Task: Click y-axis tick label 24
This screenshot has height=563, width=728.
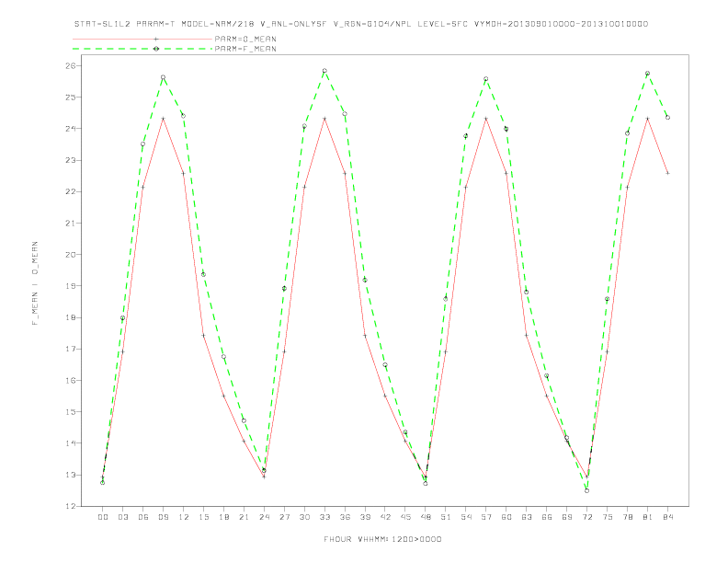Action: [x=71, y=128]
